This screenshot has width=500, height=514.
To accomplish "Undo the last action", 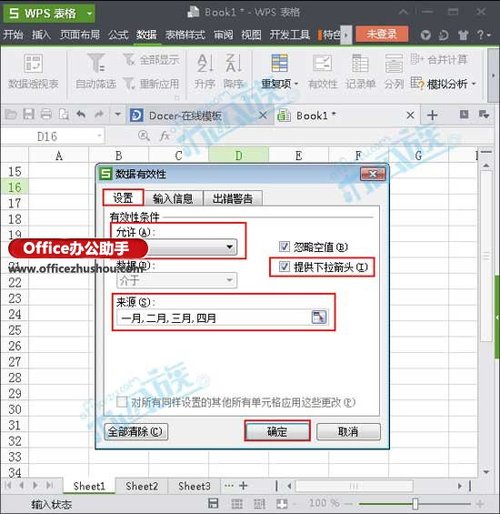I will (81, 115).
